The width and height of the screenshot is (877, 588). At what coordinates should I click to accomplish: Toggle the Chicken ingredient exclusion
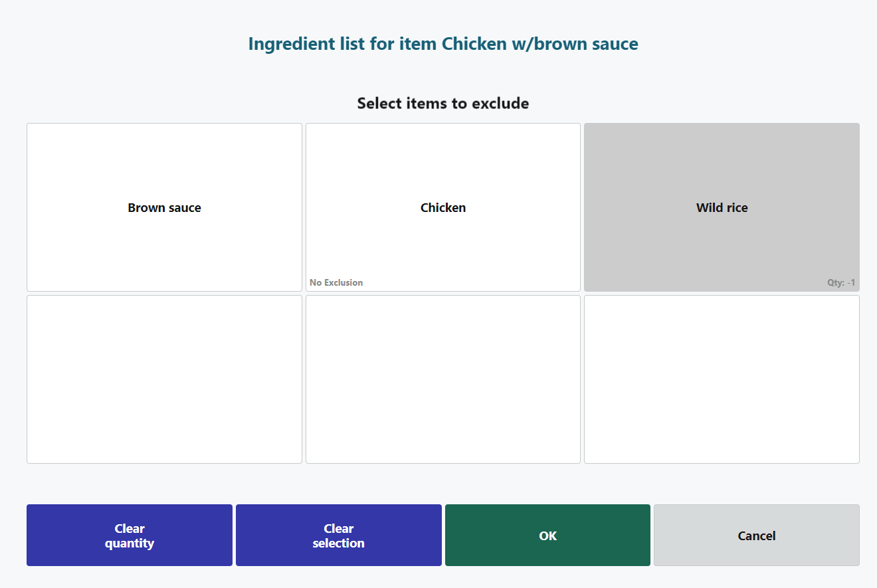tap(443, 207)
